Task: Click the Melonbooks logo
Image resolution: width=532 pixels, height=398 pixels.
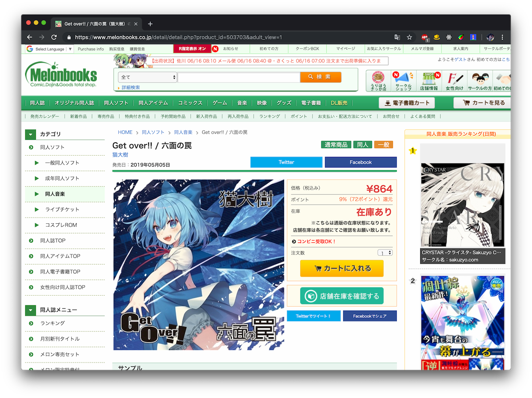Action: coord(61,74)
